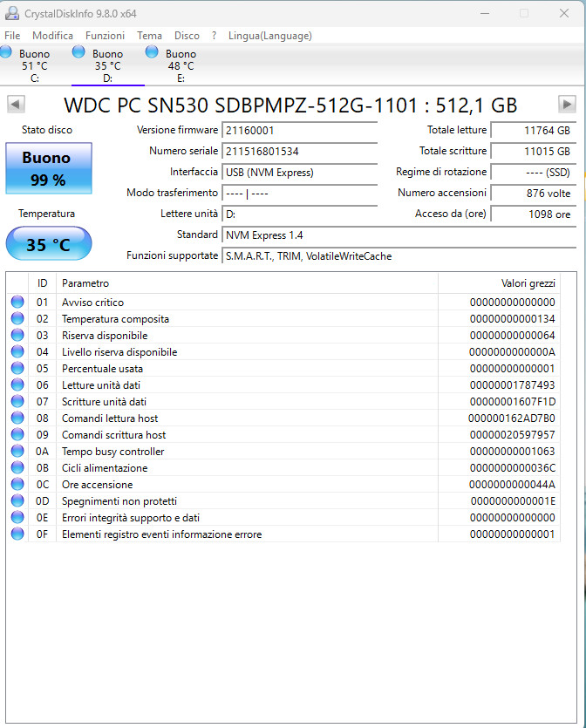Click status orb for Ore accensione row

(17, 484)
